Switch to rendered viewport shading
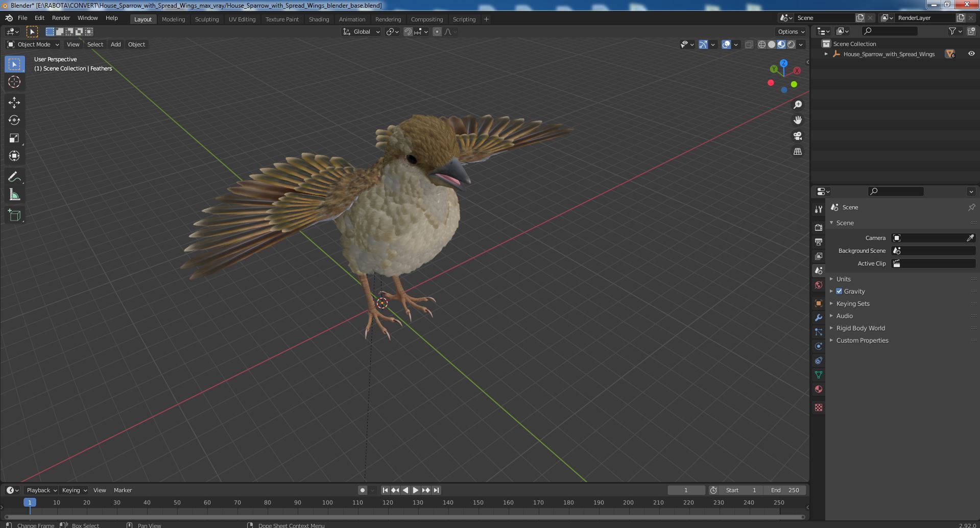 pos(791,44)
